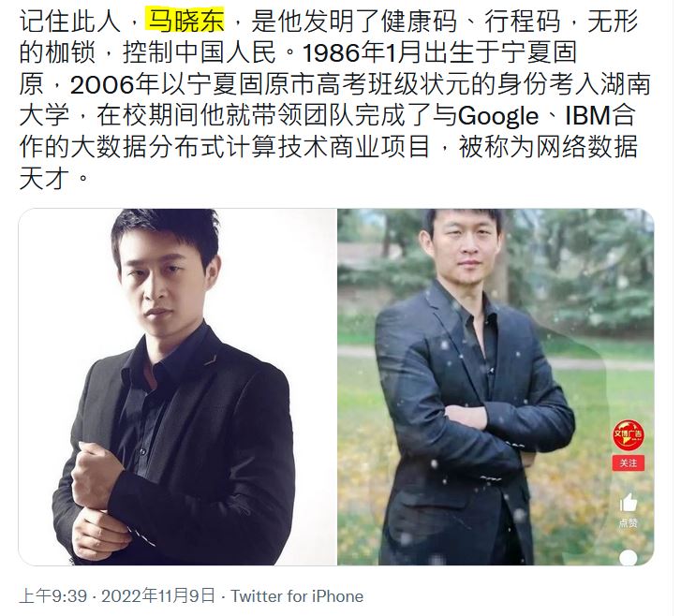
Task: Click the date 2022年11月9日
Action: [x=158, y=595]
